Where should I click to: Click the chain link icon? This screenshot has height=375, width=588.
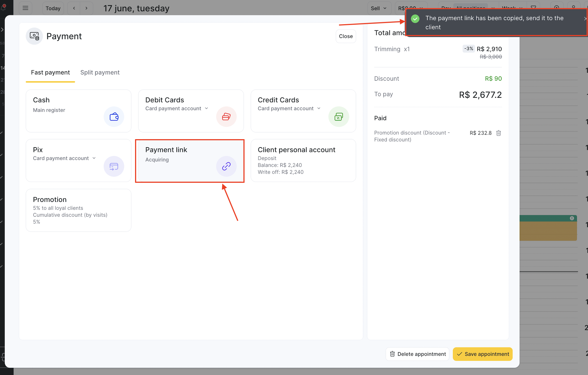point(226,166)
